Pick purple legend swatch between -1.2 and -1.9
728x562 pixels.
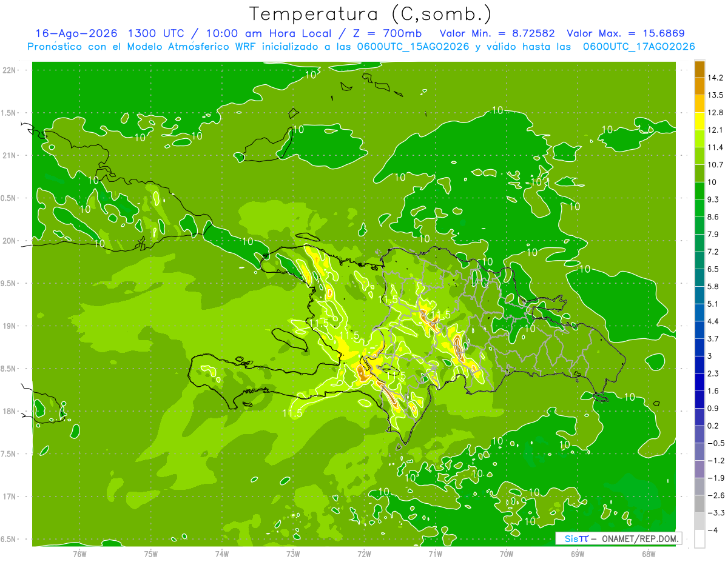coord(699,469)
